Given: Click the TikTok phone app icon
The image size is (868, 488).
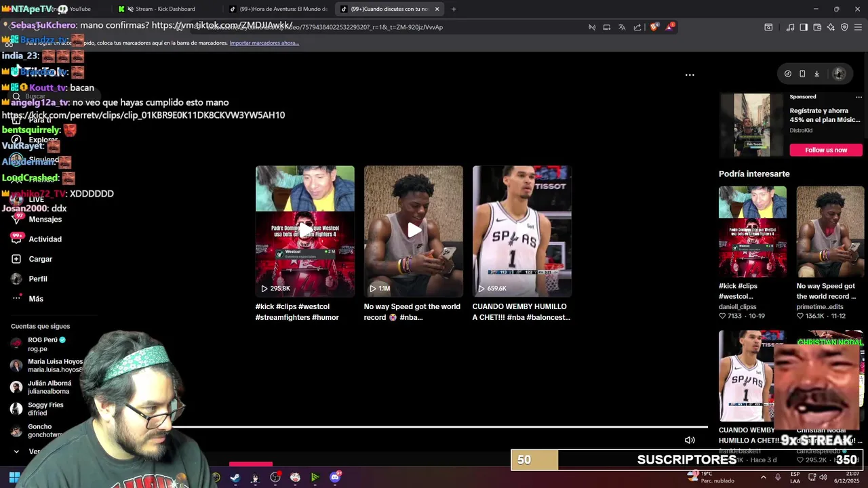Looking at the screenshot, I should click(802, 74).
